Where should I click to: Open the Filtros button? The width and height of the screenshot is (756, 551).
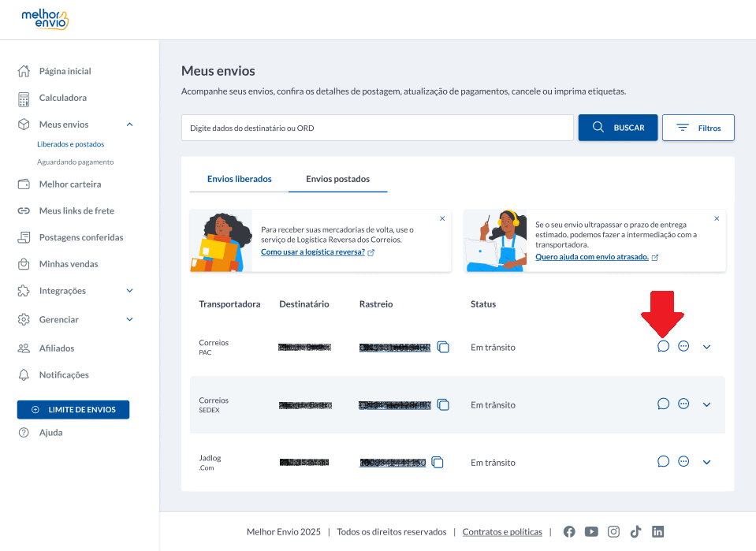click(x=698, y=128)
